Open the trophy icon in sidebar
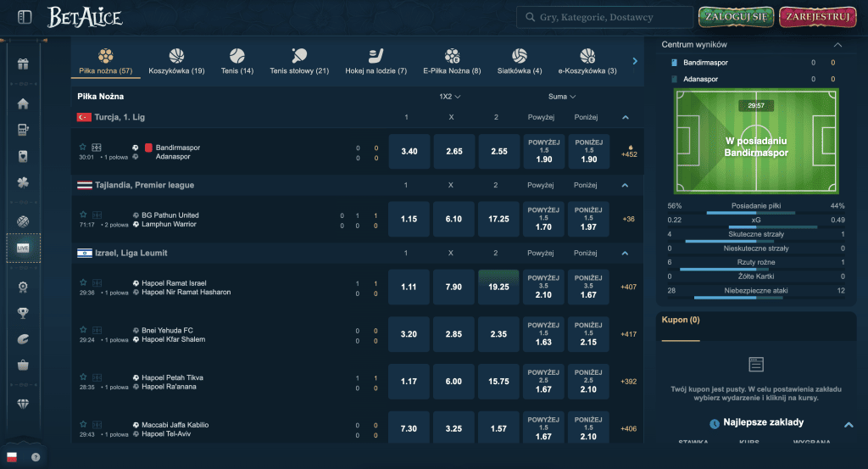 (23, 313)
